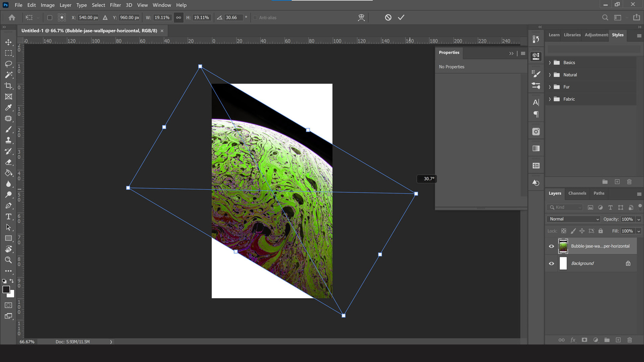This screenshot has height=362, width=644.
Task: Open the Image menu
Action: [x=48, y=5]
